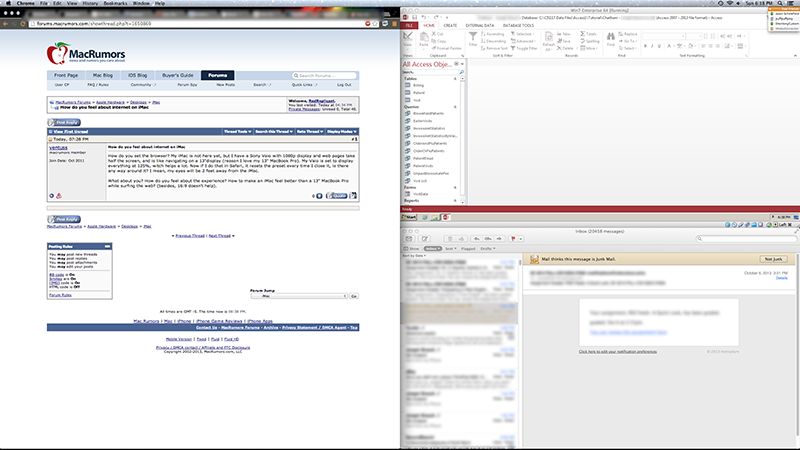Screen dimensions: 800x450
Task: Toggle the Show mailboxes button in Mail
Action: click(x=412, y=248)
